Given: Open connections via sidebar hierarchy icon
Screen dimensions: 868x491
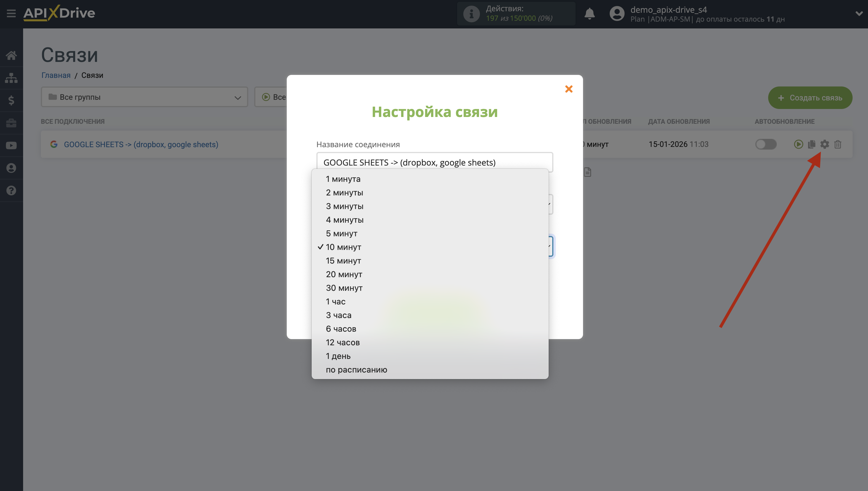Looking at the screenshot, I should pos(11,78).
